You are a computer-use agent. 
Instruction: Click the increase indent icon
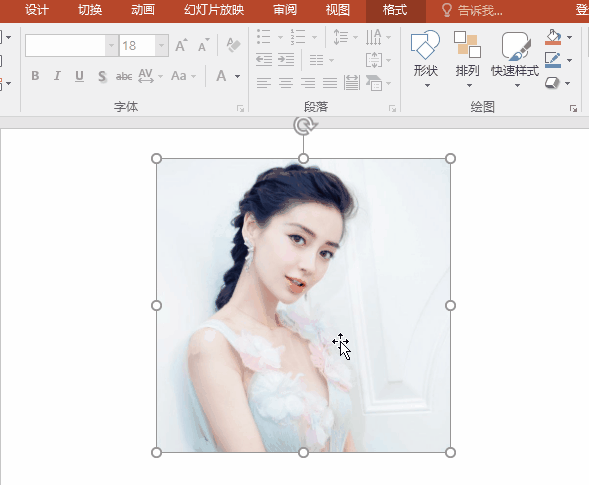(286, 60)
